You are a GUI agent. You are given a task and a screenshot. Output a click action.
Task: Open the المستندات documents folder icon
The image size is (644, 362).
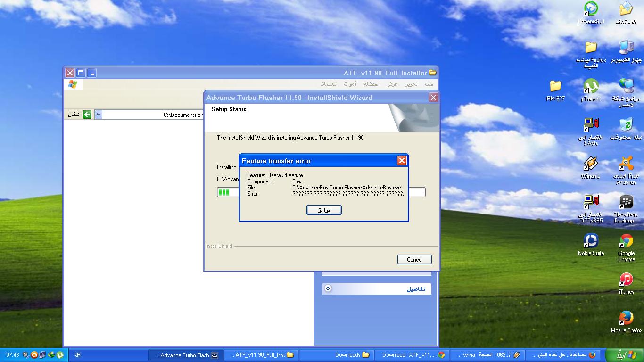tap(626, 13)
